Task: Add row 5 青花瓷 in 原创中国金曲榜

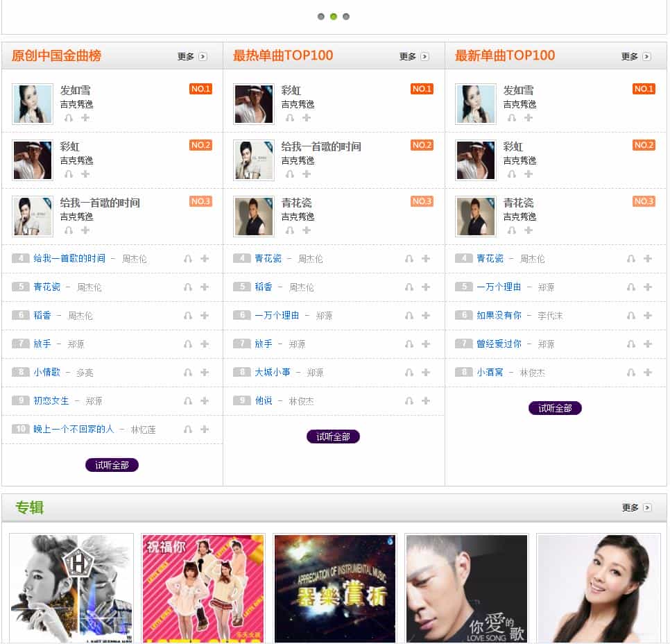Action: tap(204, 287)
